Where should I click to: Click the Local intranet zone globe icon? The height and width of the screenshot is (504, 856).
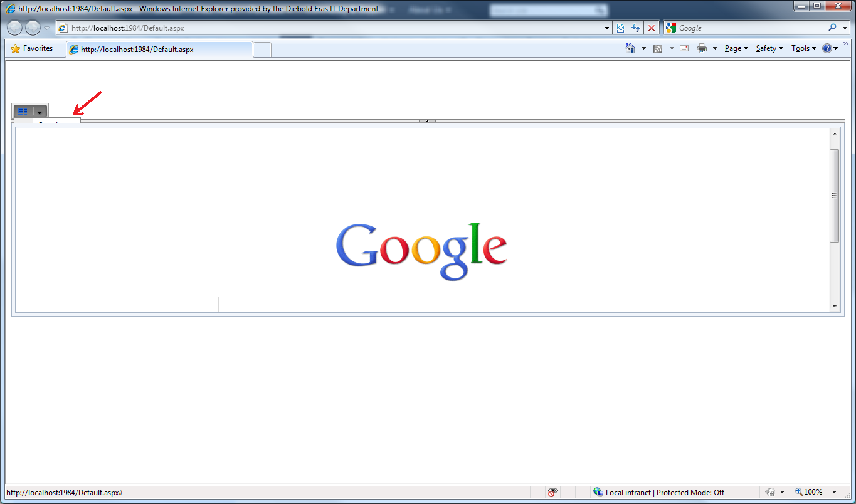click(598, 492)
